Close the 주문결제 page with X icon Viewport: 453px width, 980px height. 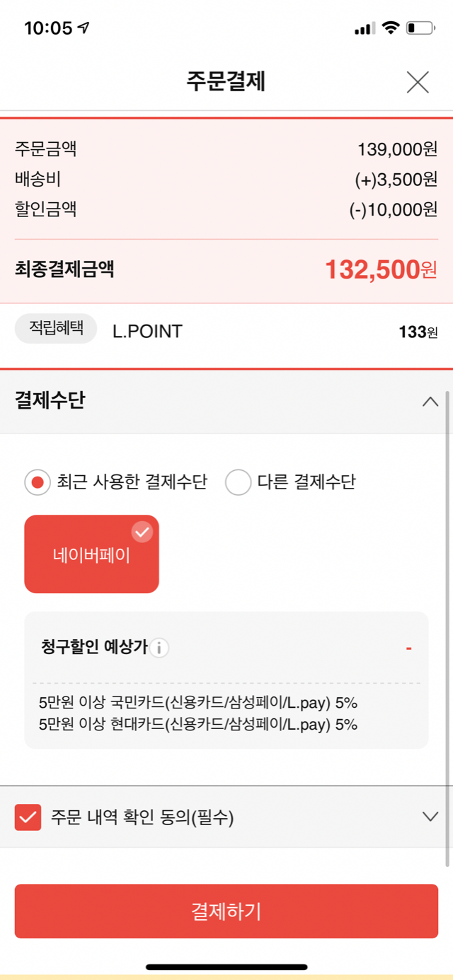[x=418, y=82]
